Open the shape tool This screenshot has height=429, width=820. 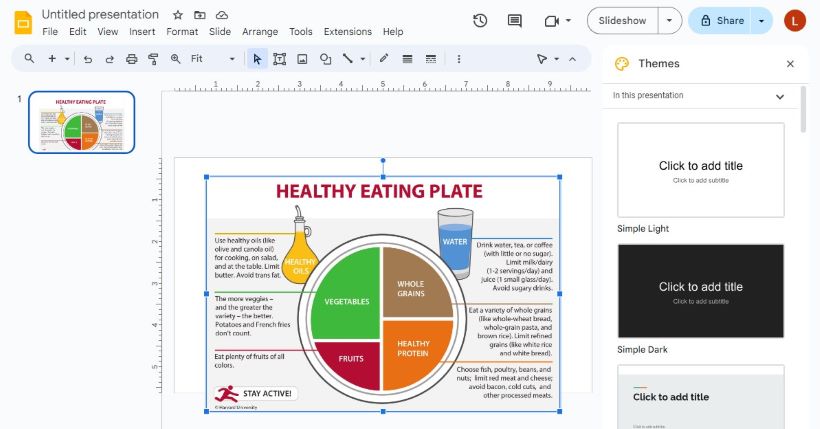coord(325,59)
